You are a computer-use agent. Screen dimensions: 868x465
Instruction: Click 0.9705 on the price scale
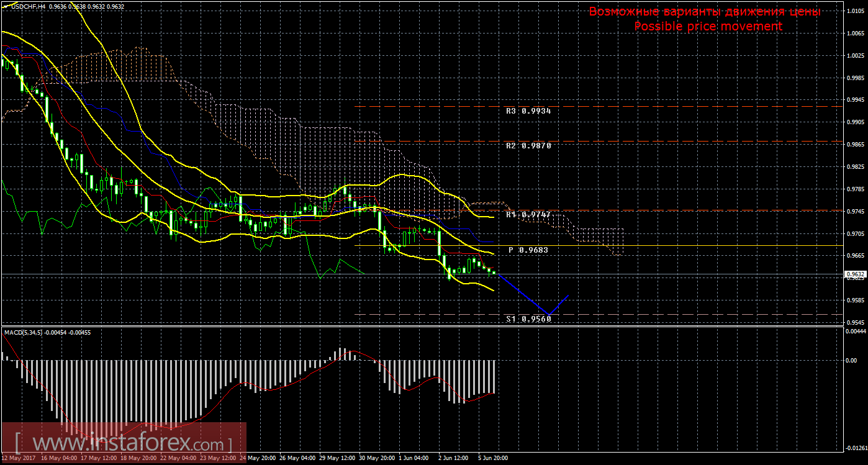pyautogui.click(x=854, y=234)
